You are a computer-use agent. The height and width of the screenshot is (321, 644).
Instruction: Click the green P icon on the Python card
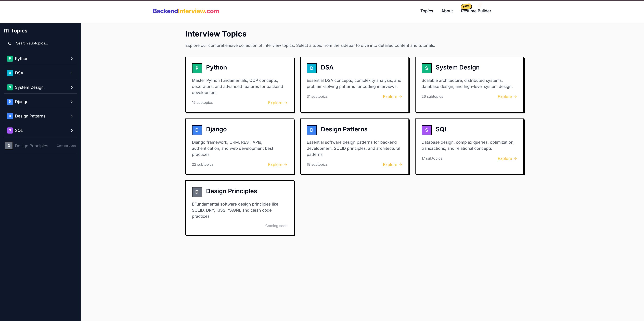tap(197, 68)
